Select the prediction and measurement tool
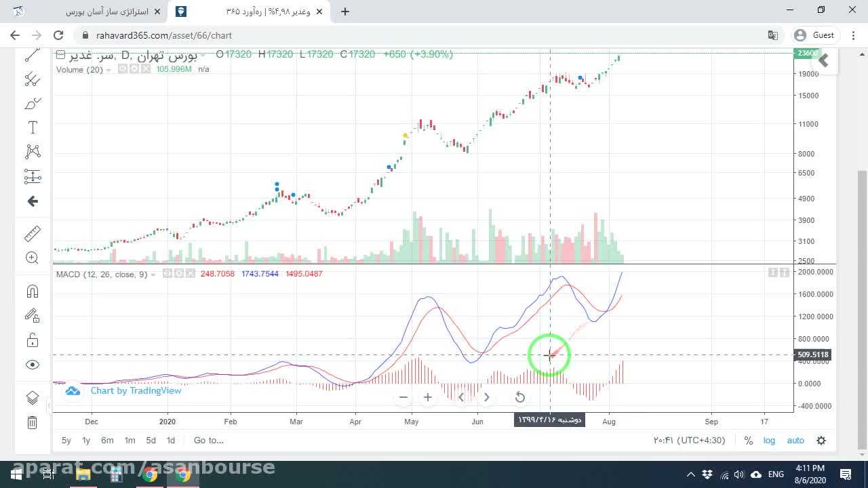 click(x=32, y=176)
